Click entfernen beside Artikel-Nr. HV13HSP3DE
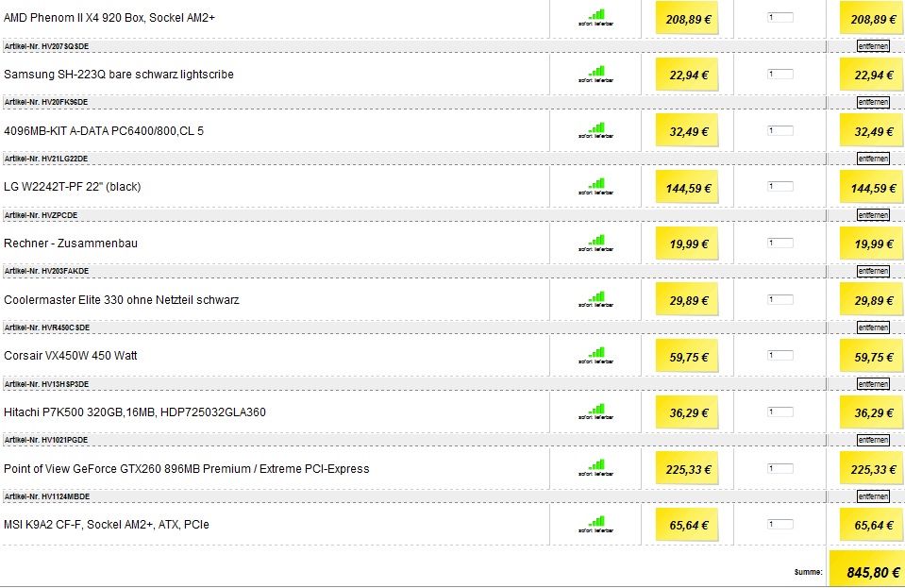The width and height of the screenshot is (905, 588). pos(873,384)
